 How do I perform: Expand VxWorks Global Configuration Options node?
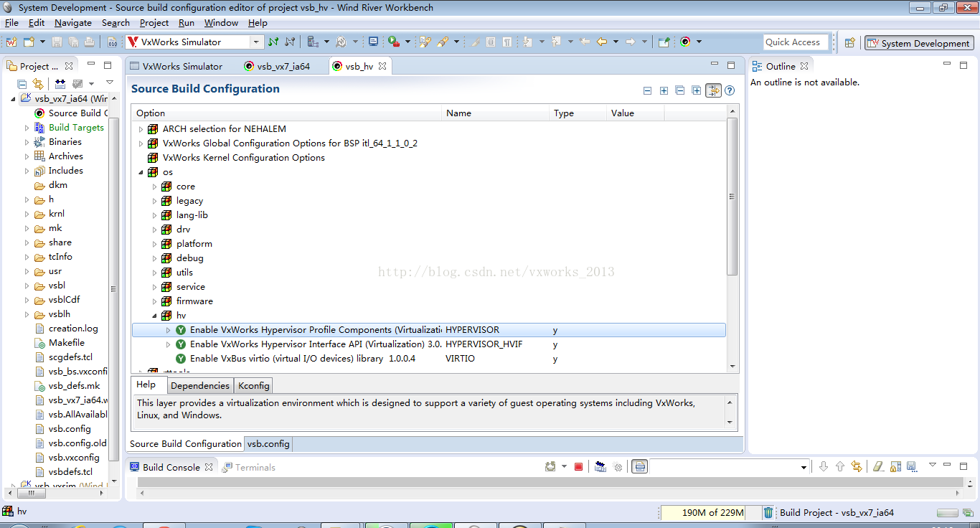141,143
